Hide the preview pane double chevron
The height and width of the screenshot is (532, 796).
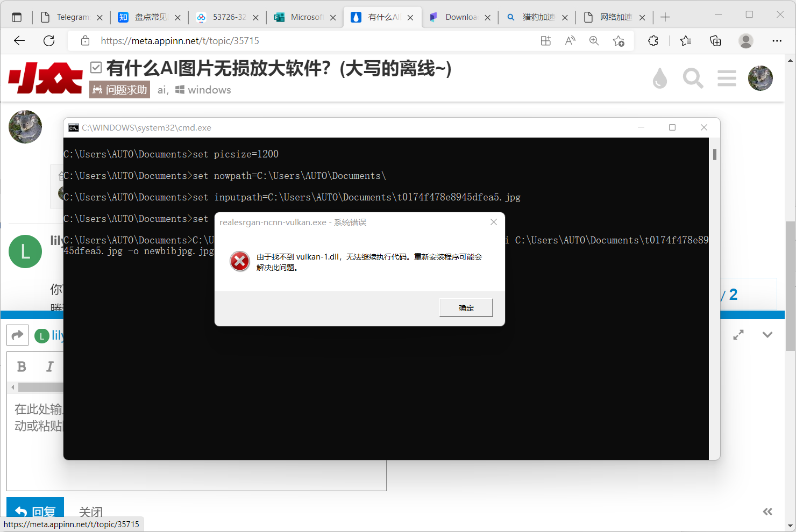[767, 512]
